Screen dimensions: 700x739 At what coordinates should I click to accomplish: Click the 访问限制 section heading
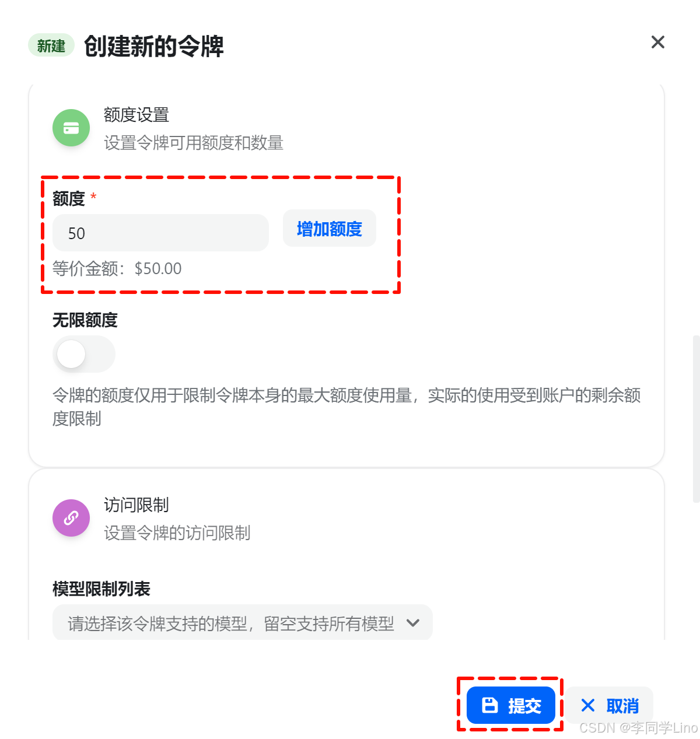136,505
